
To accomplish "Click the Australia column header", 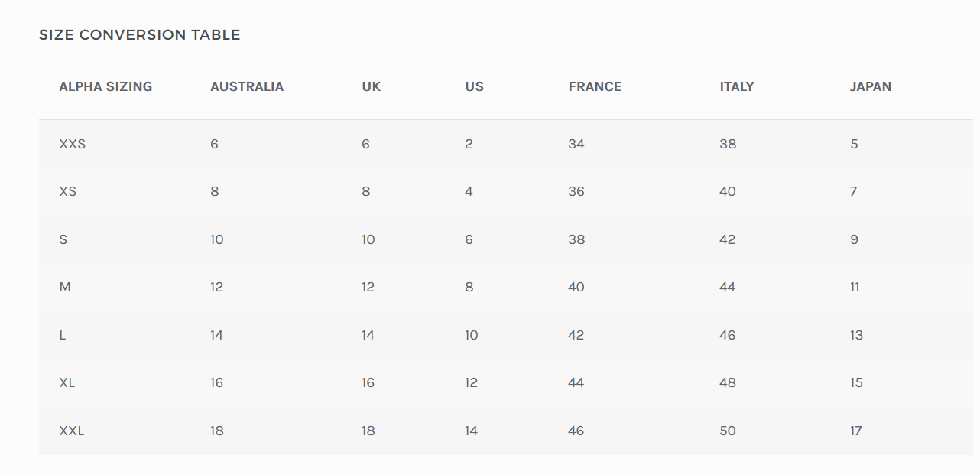I will (x=247, y=87).
